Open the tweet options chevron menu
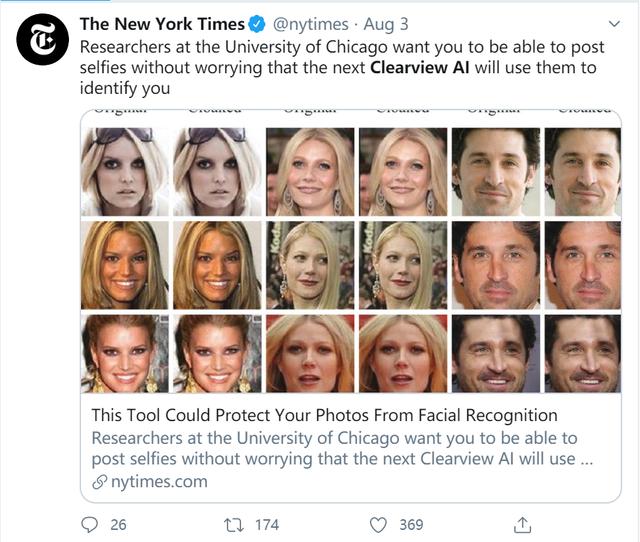This screenshot has height=542, width=640. [613, 23]
